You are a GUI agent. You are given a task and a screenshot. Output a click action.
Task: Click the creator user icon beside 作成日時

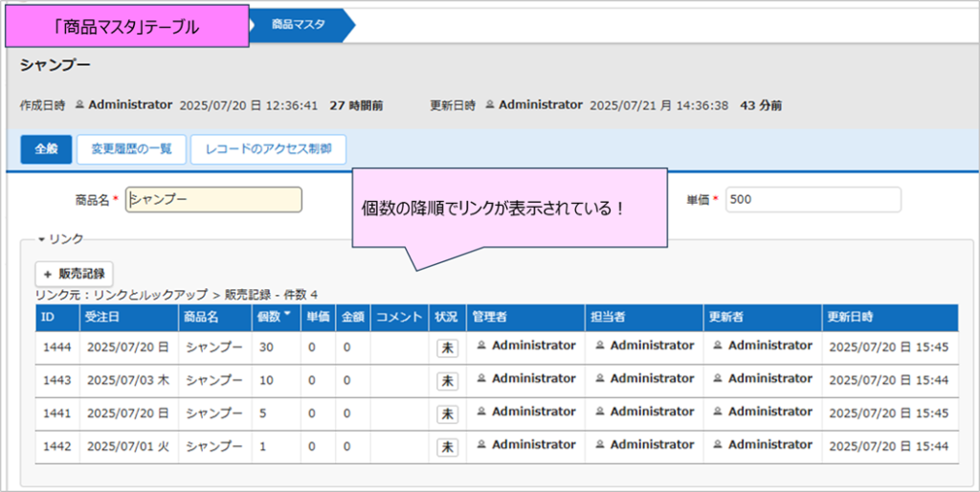(79, 104)
